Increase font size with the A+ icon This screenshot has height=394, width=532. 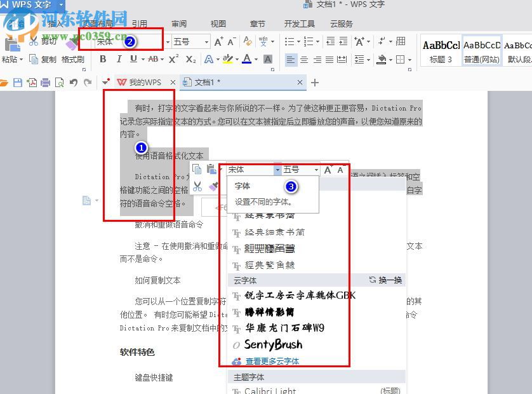click(x=218, y=42)
